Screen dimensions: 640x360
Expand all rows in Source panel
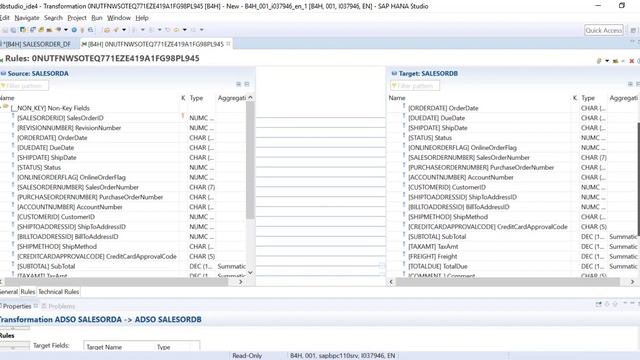(x=238, y=84)
